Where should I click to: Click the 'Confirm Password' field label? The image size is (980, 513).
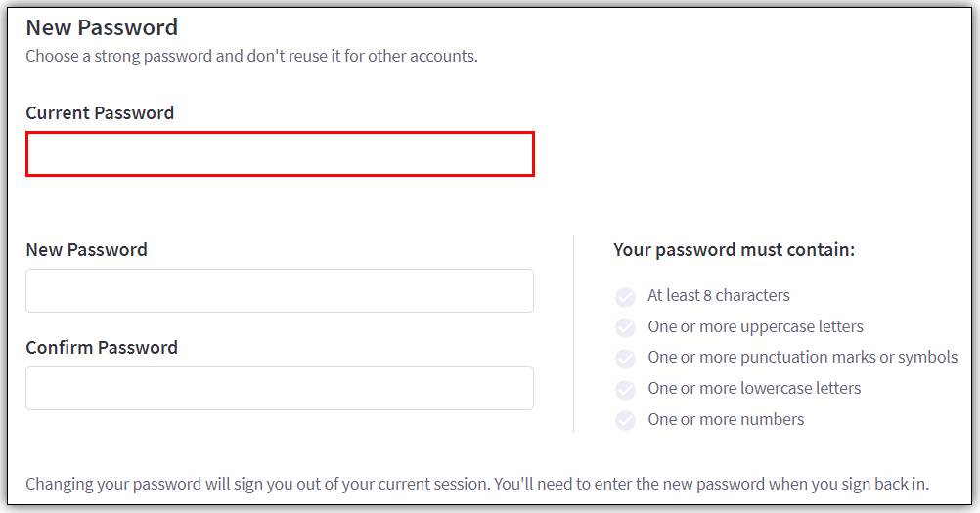click(102, 348)
